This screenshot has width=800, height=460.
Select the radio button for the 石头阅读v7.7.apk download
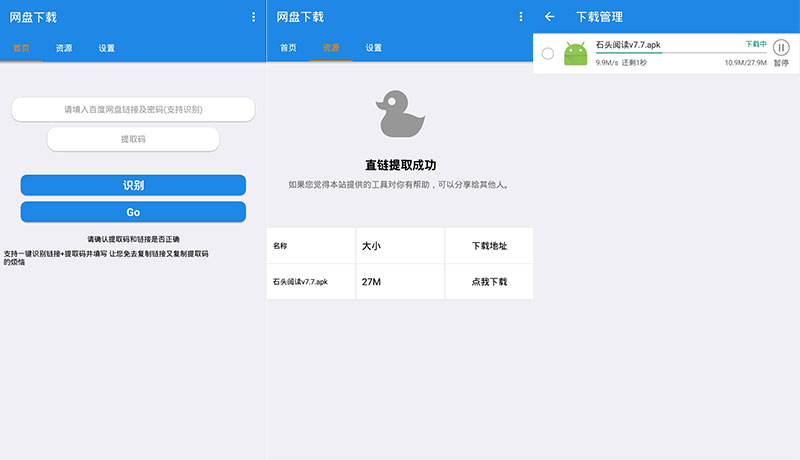coord(548,53)
